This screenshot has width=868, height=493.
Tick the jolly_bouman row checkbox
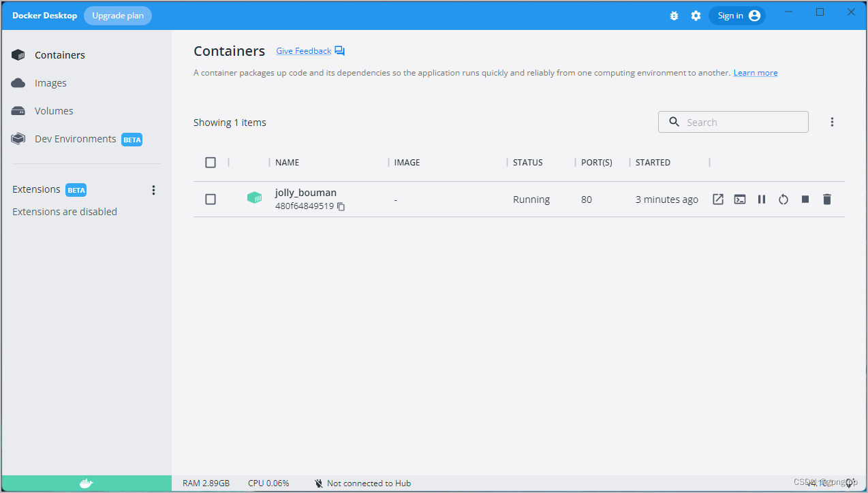point(211,199)
